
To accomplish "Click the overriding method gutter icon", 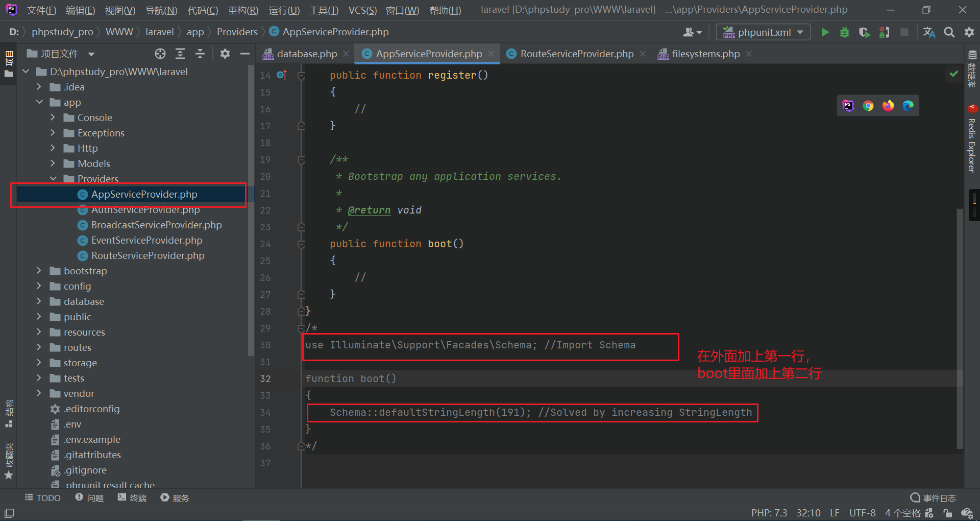I will [282, 75].
